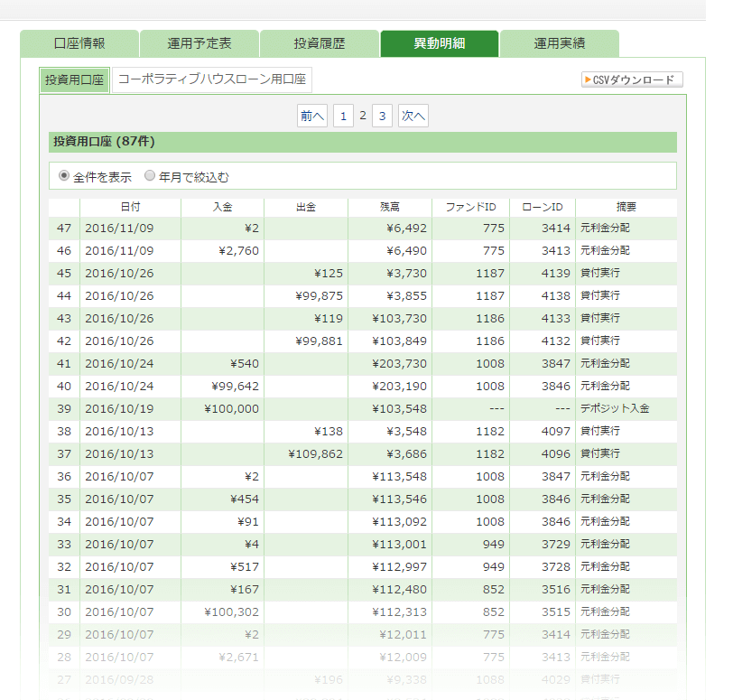Switch to コーポラティブハウスローン用口座 sub-tab
The width and height of the screenshot is (733, 700).
(x=212, y=79)
